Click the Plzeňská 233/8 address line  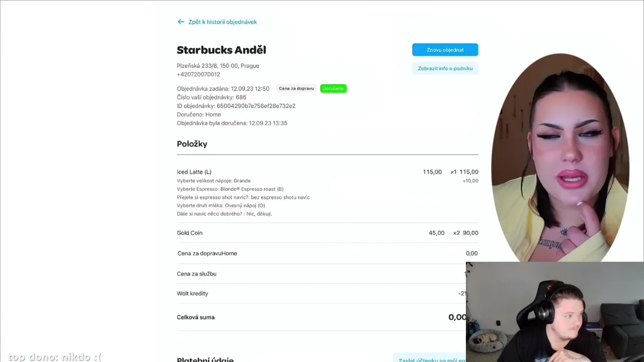click(x=218, y=66)
